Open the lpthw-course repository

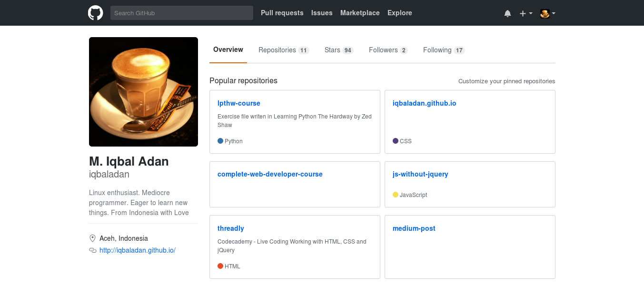pos(239,103)
